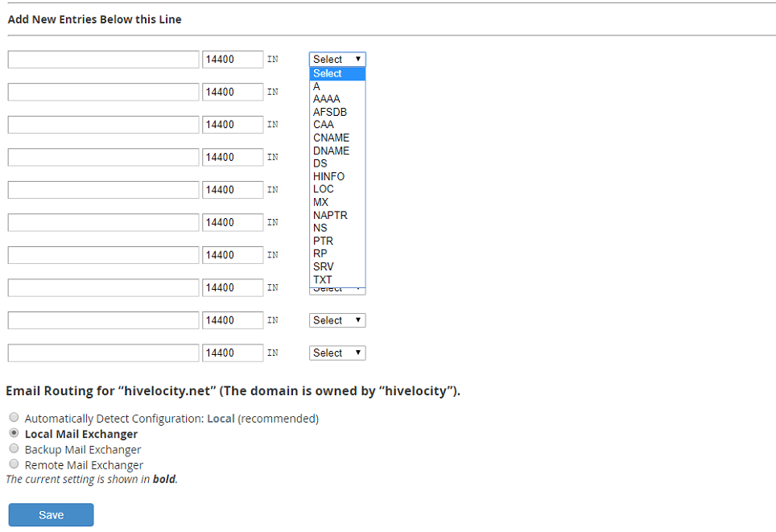
Task: Select Backup Mail Exchanger radio button
Action: pos(14,448)
